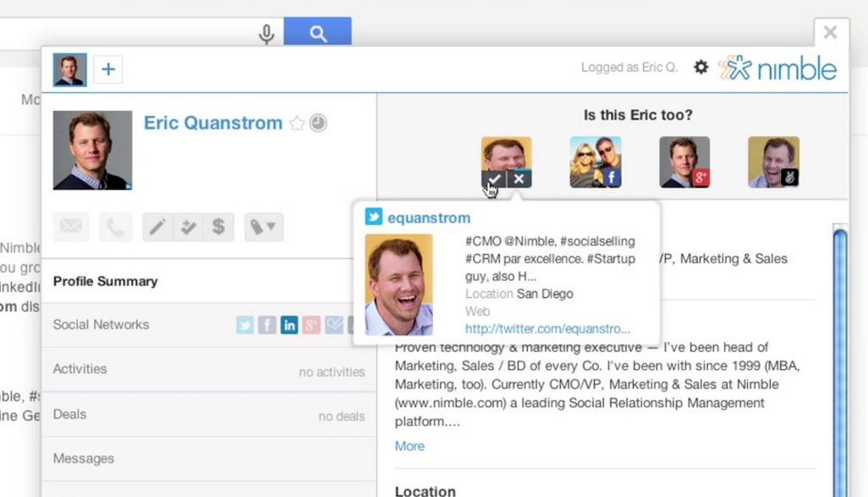This screenshot has height=497, width=868.
Task: Add a task with the checkmark icon
Action: (188, 227)
